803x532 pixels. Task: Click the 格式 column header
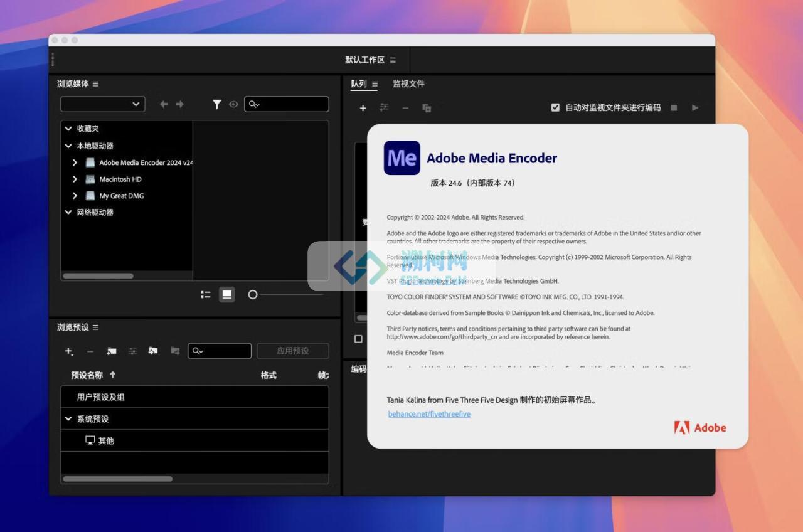pos(269,375)
